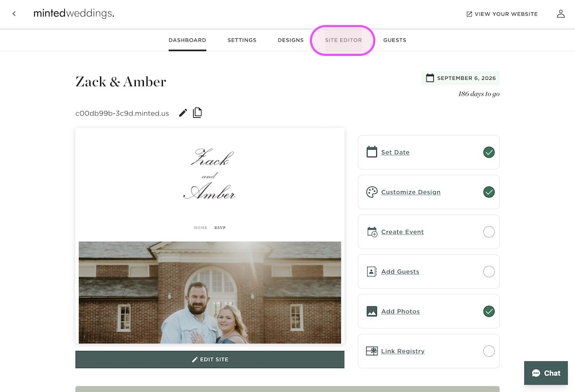Open the Chat widget
Screen dimensions: 575x392
546,373
